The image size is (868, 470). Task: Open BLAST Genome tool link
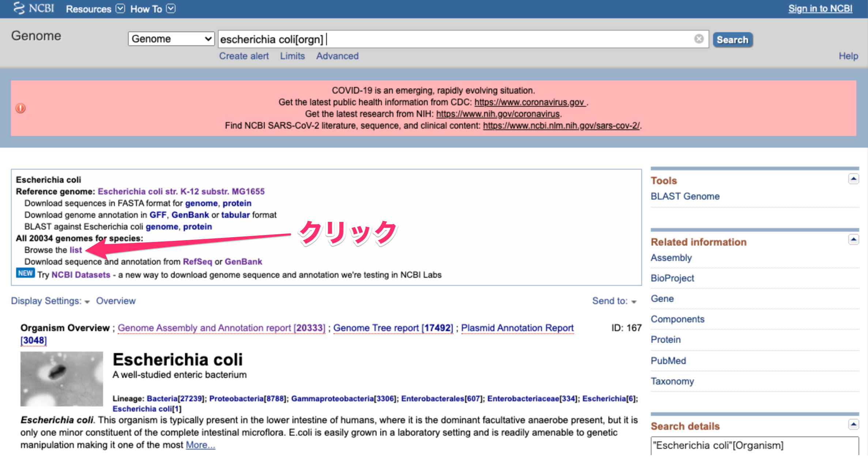pos(685,196)
